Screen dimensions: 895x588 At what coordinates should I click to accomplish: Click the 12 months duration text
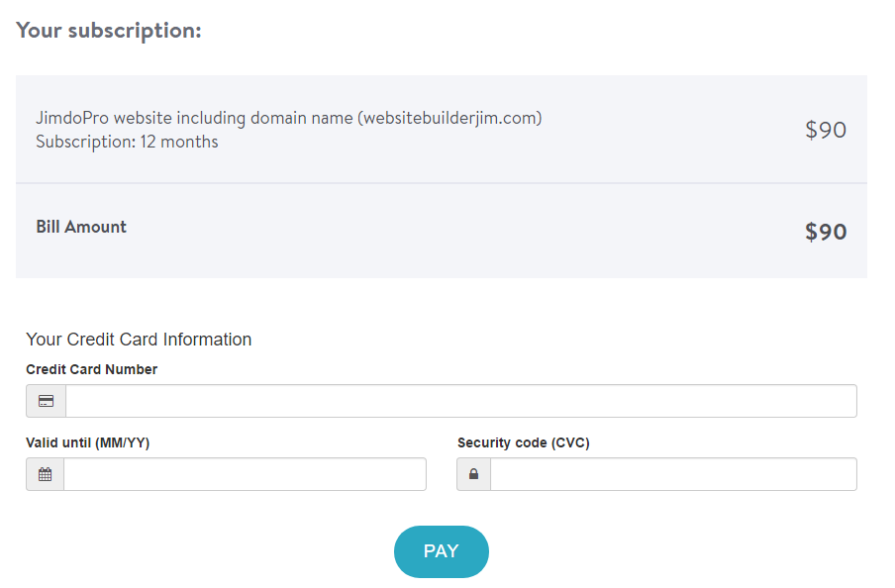pyautogui.click(x=179, y=142)
